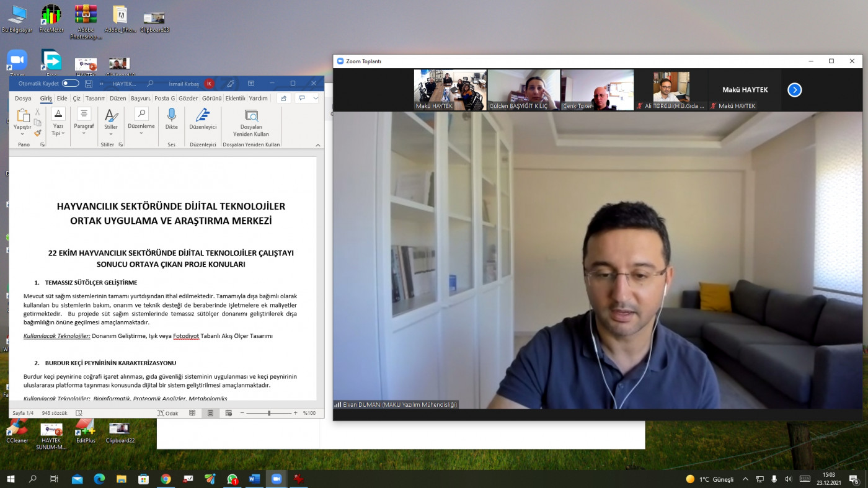Expand the Yazı Tipi group
Viewport: 868px width, 488px height.
(58, 122)
